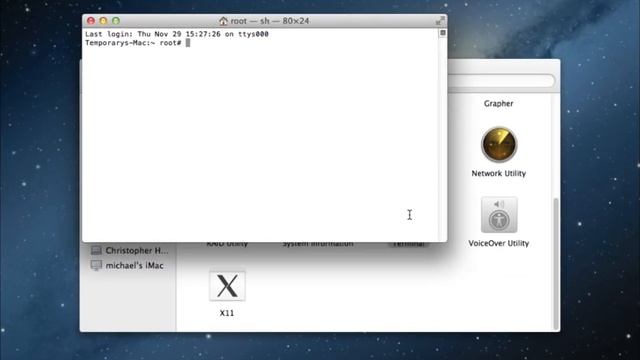The image size is (640, 360).
Task: Select michael's iMac computer icon in sidebar
Action: (96, 265)
